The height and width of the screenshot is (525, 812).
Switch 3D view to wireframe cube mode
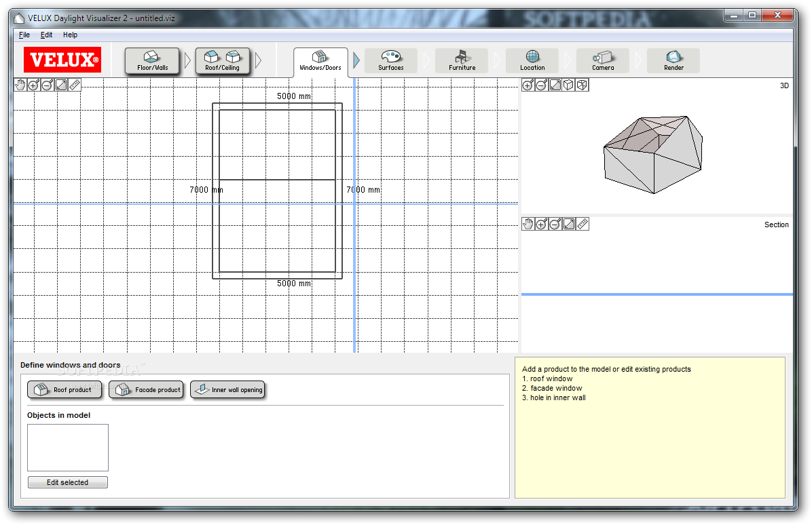point(582,85)
